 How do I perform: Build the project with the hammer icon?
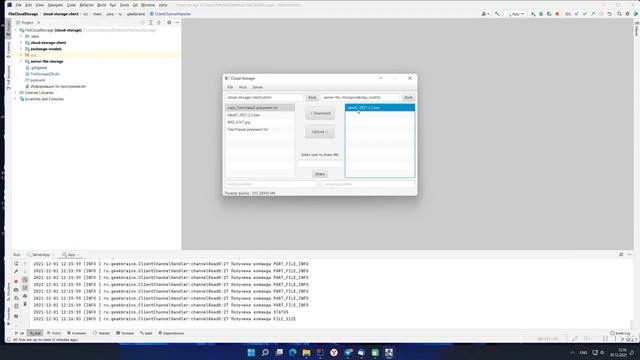click(x=497, y=14)
